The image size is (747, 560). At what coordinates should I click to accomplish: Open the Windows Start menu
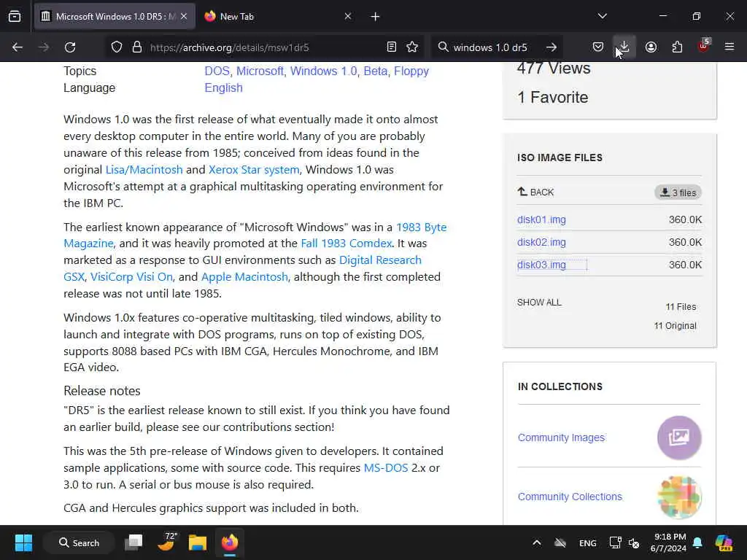pos(23,542)
